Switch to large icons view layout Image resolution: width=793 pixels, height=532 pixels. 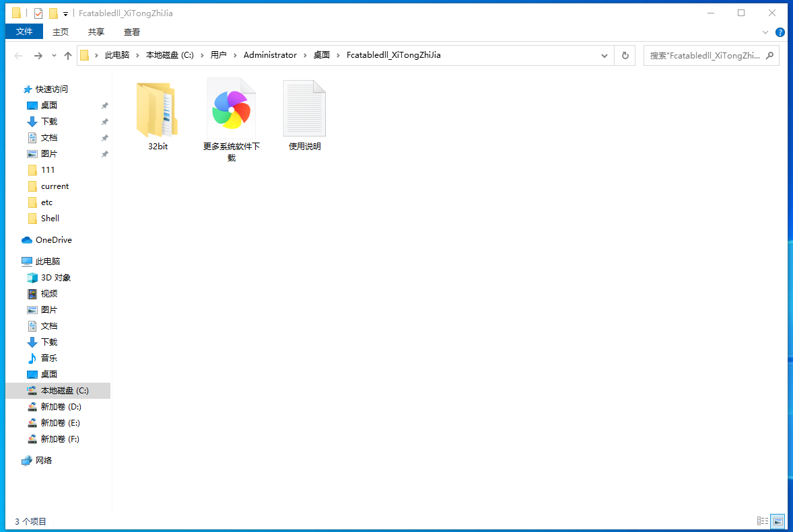[x=778, y=521]
